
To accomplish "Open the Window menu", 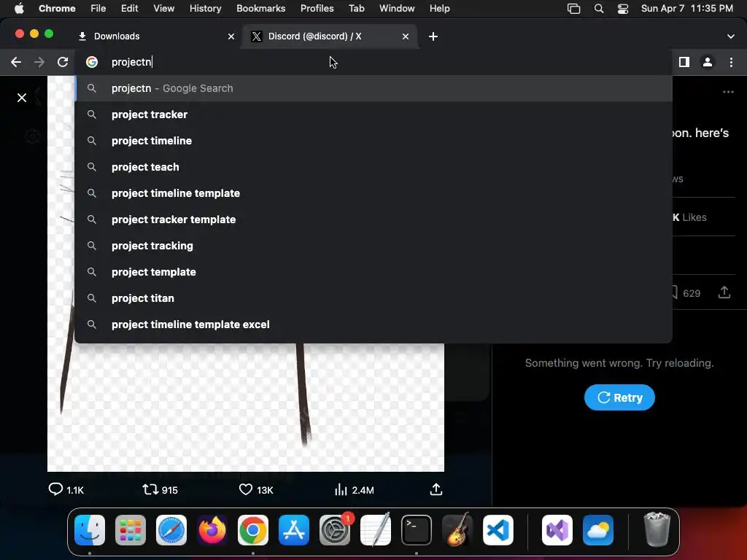I will coord(397,8).
